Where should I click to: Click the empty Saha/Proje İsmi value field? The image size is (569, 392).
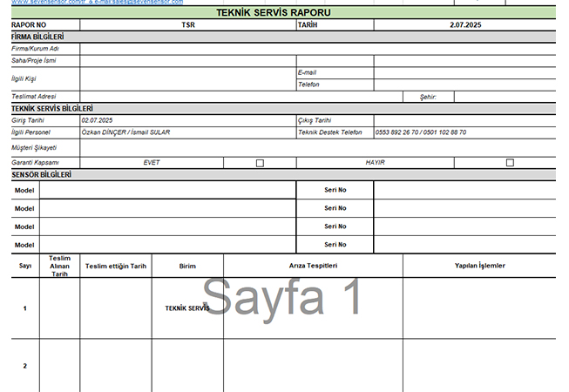click(x=188, y=61)
